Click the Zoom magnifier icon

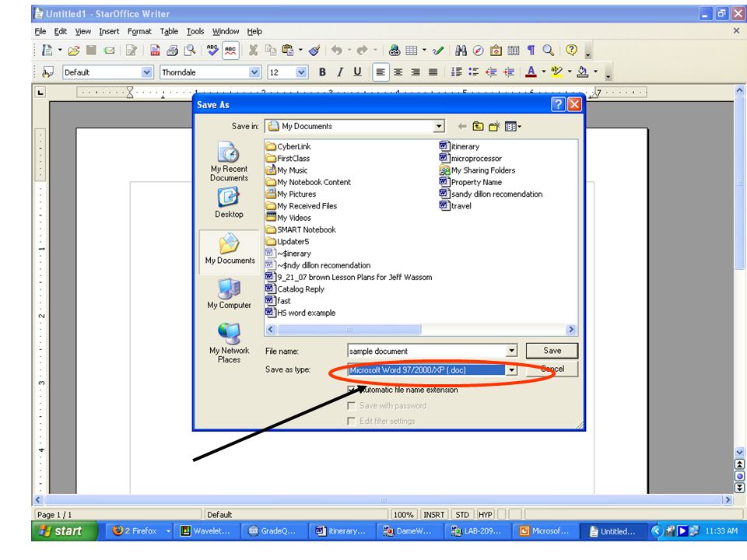coord(549,50)
